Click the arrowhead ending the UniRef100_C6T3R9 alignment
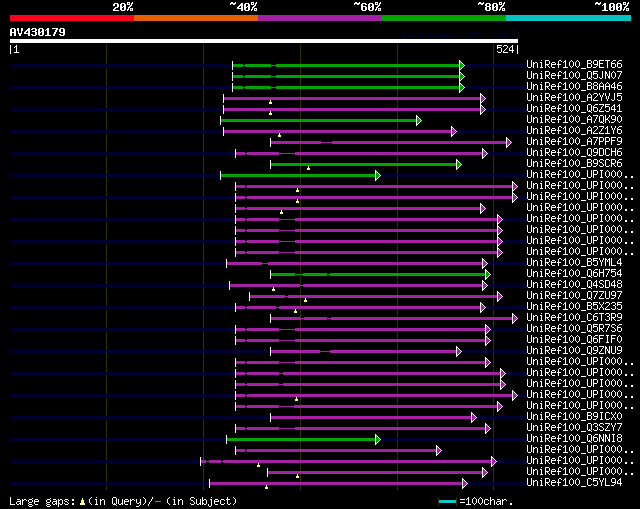This screenshot has height=509, width=640. [x=515, y=319]
